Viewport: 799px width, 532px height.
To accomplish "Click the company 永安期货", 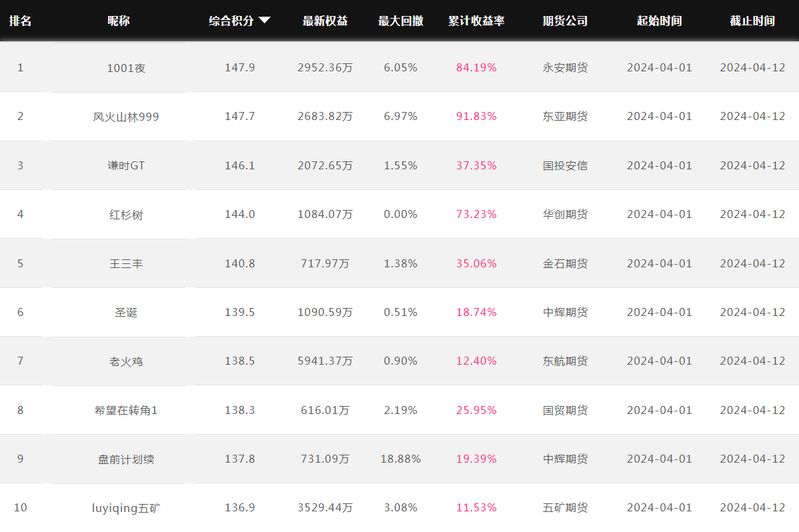I will pos(565,67).
